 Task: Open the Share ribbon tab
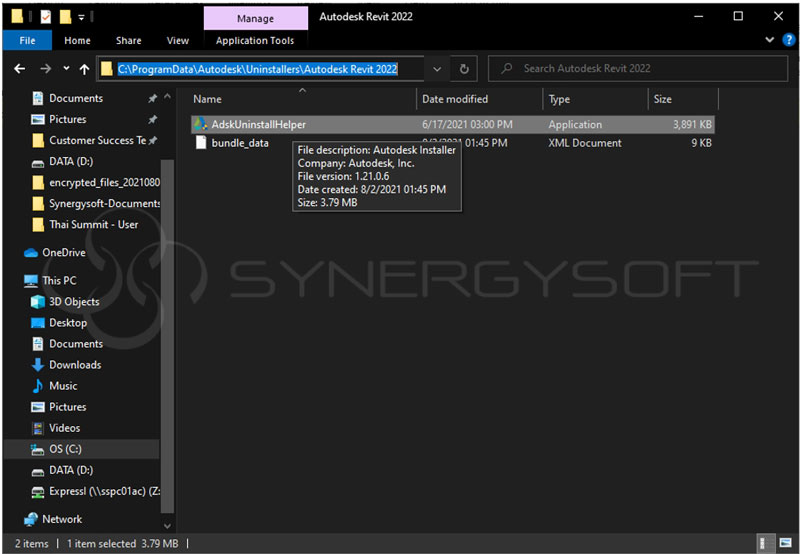tap(128, 40)
